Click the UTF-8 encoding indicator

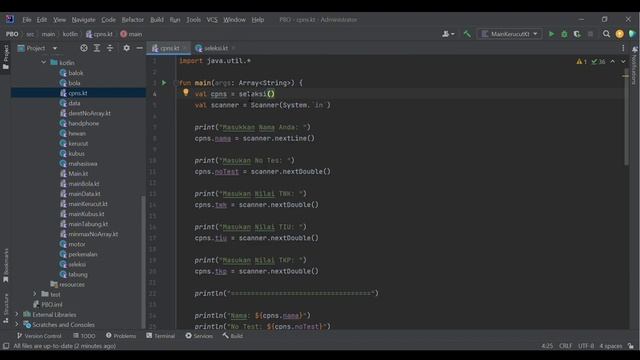tap(586, 346)
